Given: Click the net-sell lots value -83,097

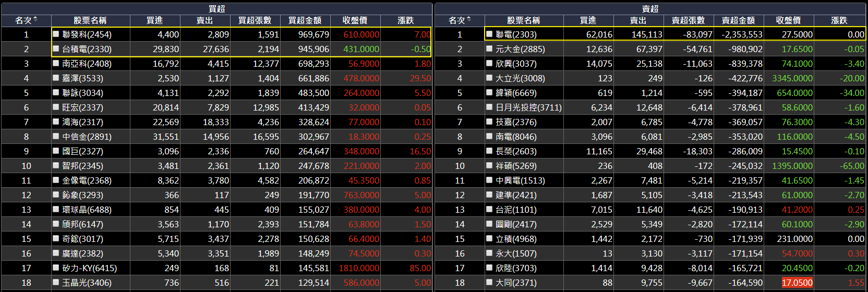Looking at the screenshot, I should [x=697, y=34].
